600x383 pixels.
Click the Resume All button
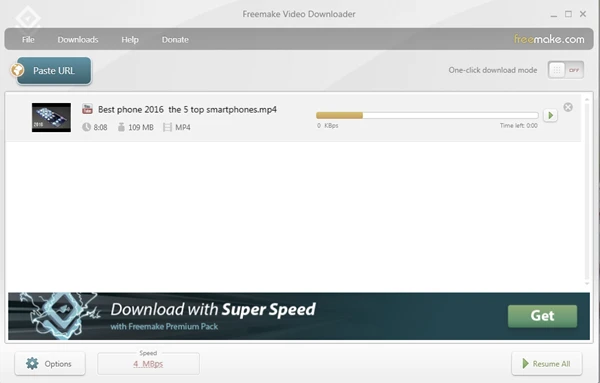coord(547,363)
